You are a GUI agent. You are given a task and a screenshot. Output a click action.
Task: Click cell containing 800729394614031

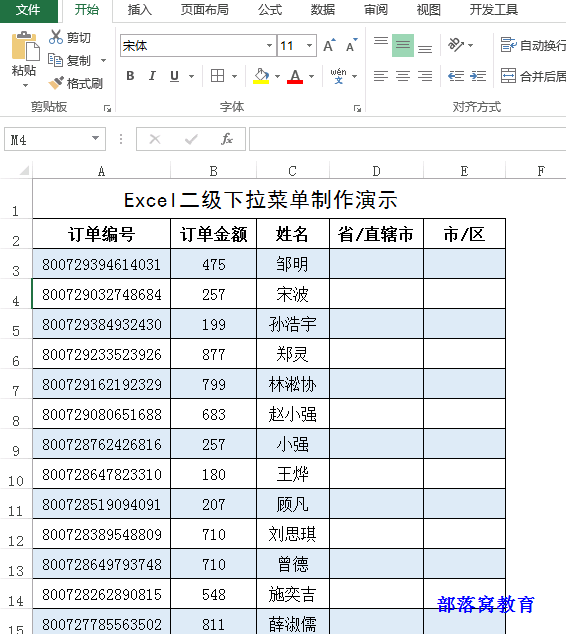point(101,264)
